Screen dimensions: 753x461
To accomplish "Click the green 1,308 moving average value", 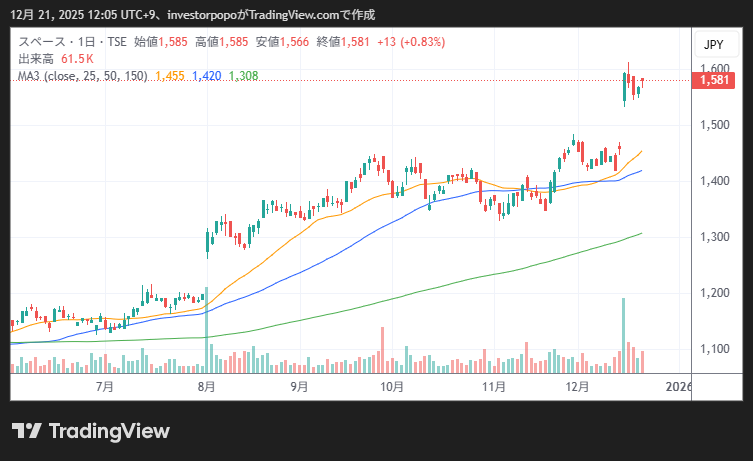I will point(243,75).
